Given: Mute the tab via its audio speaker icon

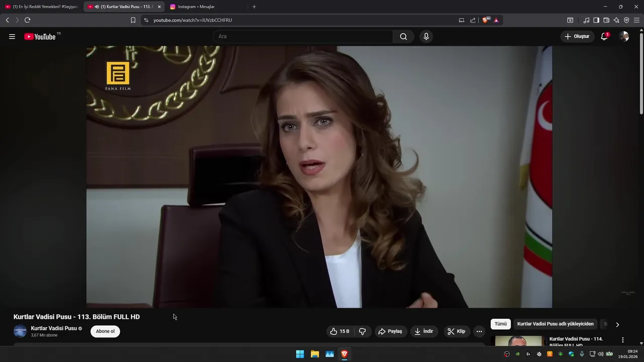Looking at the screenshot, I should 97,7.
